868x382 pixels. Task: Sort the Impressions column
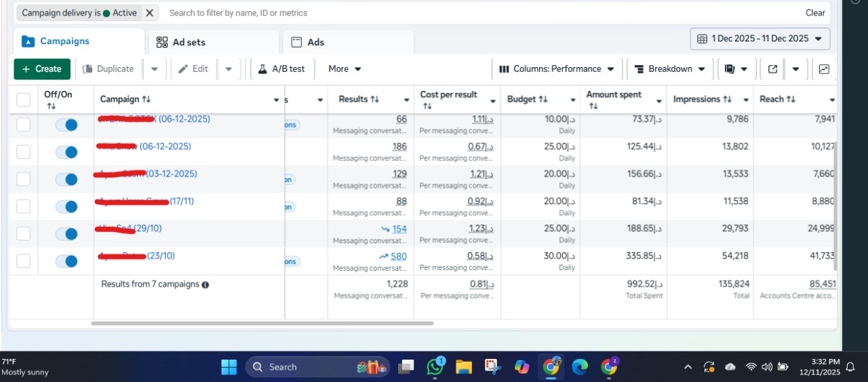pyautogui.click(x=728, y=100)
